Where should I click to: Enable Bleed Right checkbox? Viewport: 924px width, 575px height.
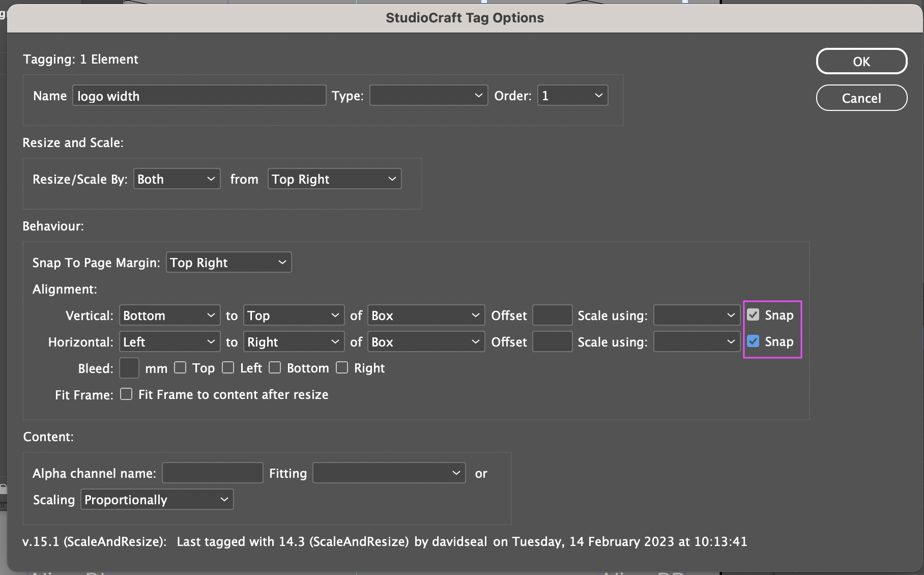(x=342, y=367)
